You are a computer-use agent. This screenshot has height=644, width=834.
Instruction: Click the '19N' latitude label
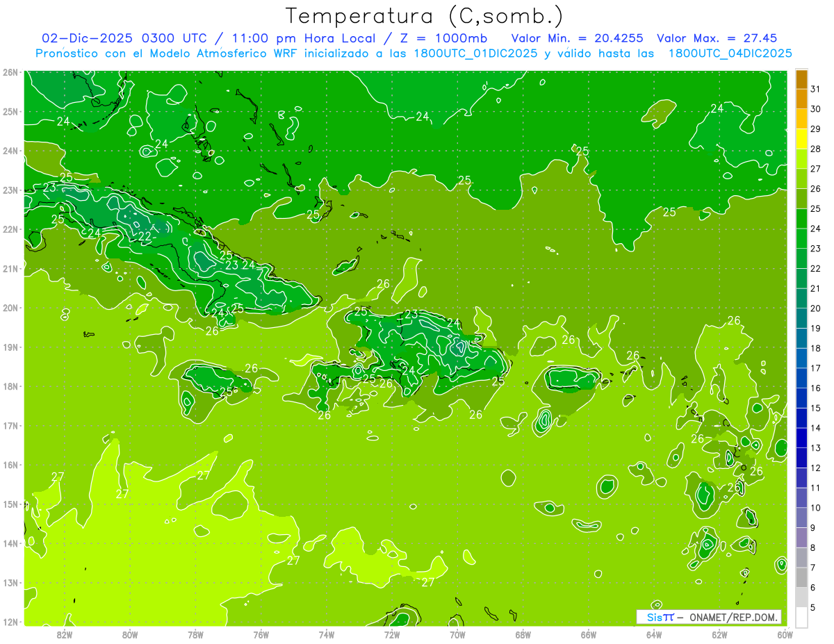pos(10,347)
